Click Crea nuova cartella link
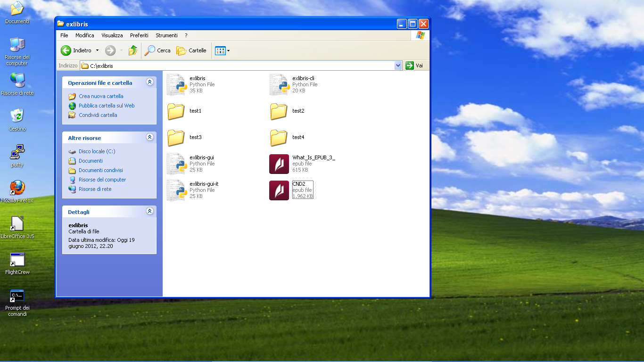Image resolution: width=644 pixels, height=362 pixels. click(101, 96)
